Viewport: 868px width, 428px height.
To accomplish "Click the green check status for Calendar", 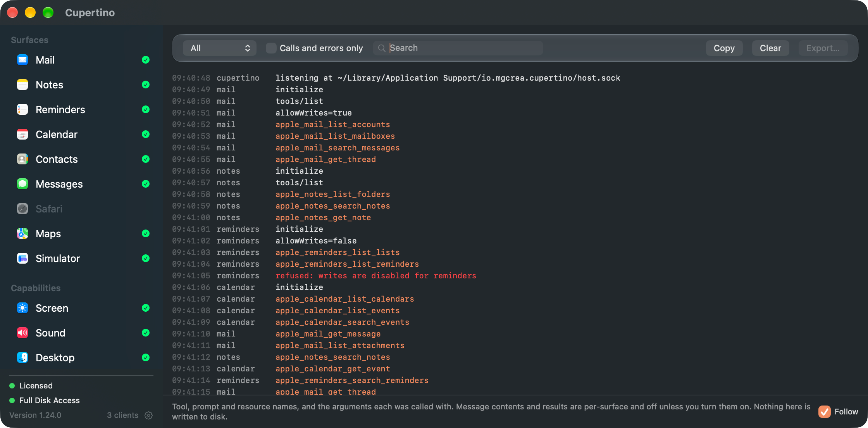I will click(x=146, y=134).
